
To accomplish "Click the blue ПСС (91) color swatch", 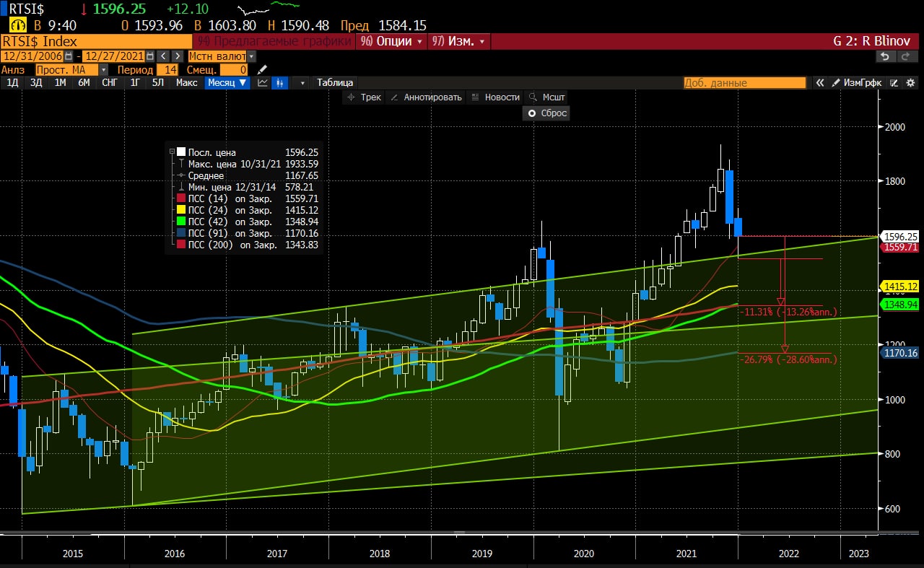I will 180,233.
